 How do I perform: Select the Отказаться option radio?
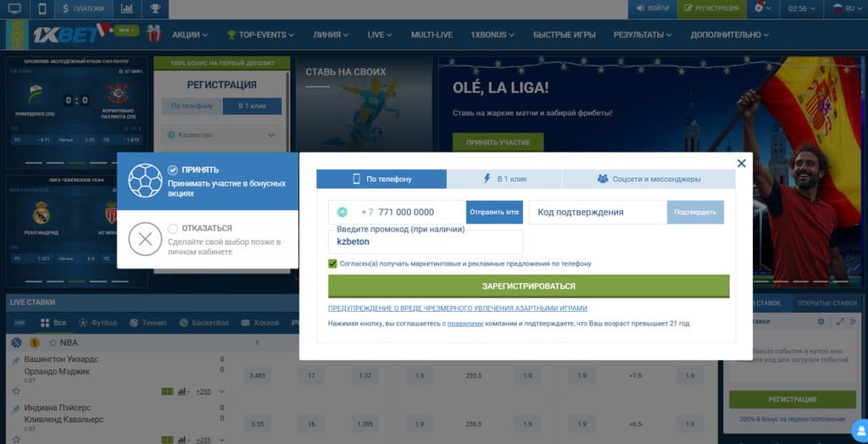tap(173, 228)
